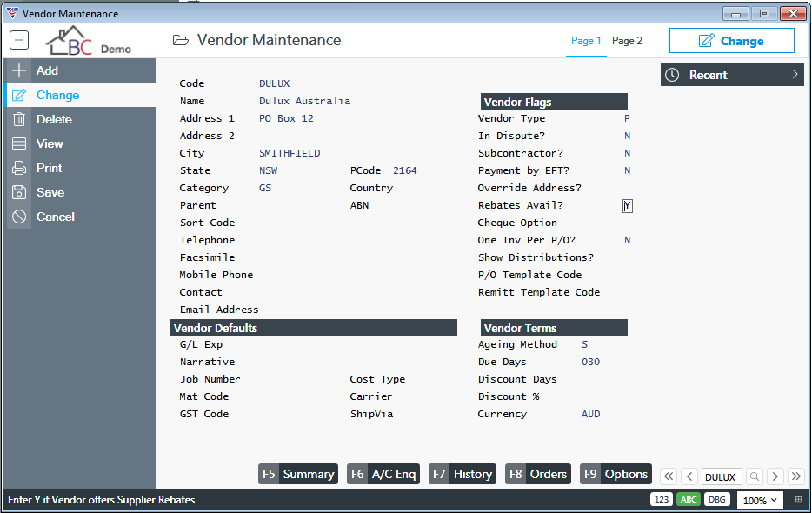
Task: Click the State value NSW
Action: click(x=269, y=170)
